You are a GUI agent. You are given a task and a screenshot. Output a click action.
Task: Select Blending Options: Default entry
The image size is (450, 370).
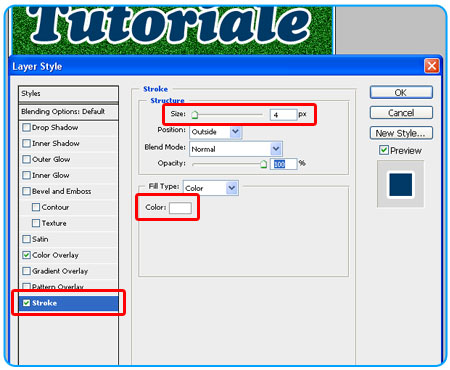click(x=63, y=111)
